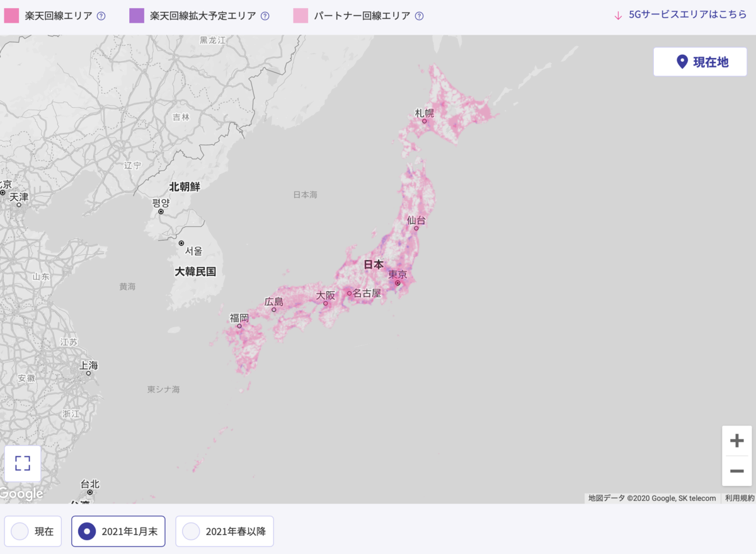756x554 pixels.
Task: Zoom out with the minus button
Action: pos(737,471)
